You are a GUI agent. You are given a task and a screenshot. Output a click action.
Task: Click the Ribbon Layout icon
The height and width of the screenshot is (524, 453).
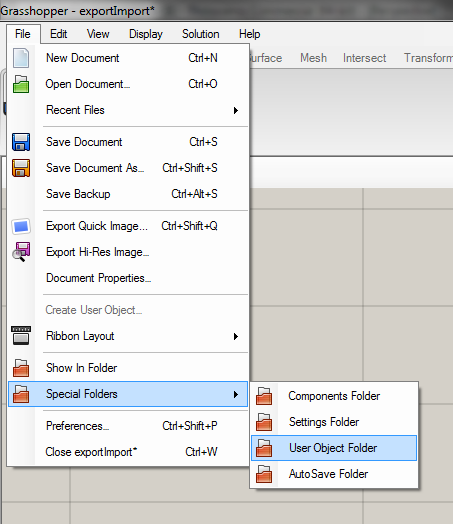point(21,336)
